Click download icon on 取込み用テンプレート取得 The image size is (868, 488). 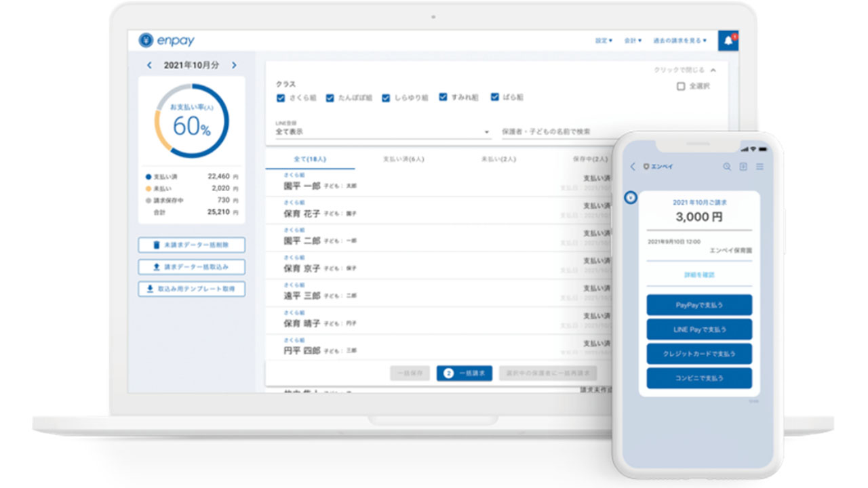(x=149, y=289)
